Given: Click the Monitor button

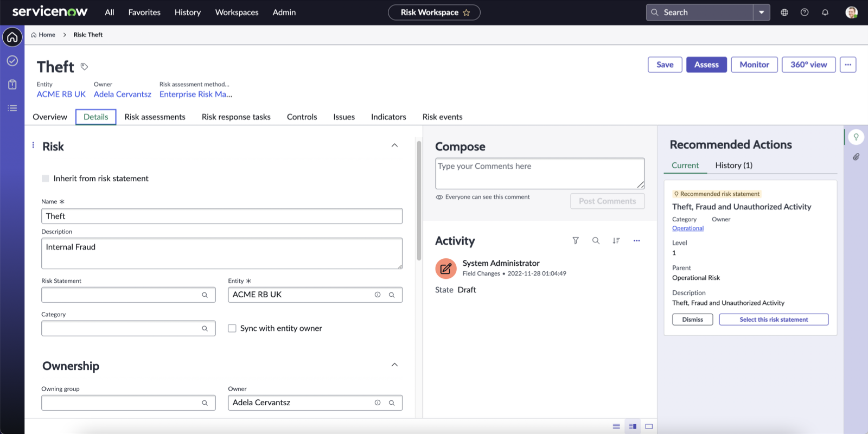Looking at the screenshot, I should pos(755,65).
